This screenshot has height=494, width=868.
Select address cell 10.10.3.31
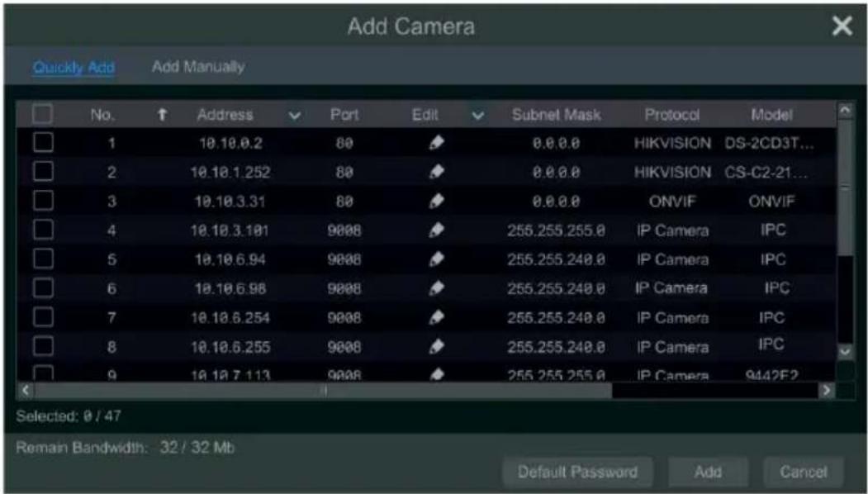click(230, 201)
